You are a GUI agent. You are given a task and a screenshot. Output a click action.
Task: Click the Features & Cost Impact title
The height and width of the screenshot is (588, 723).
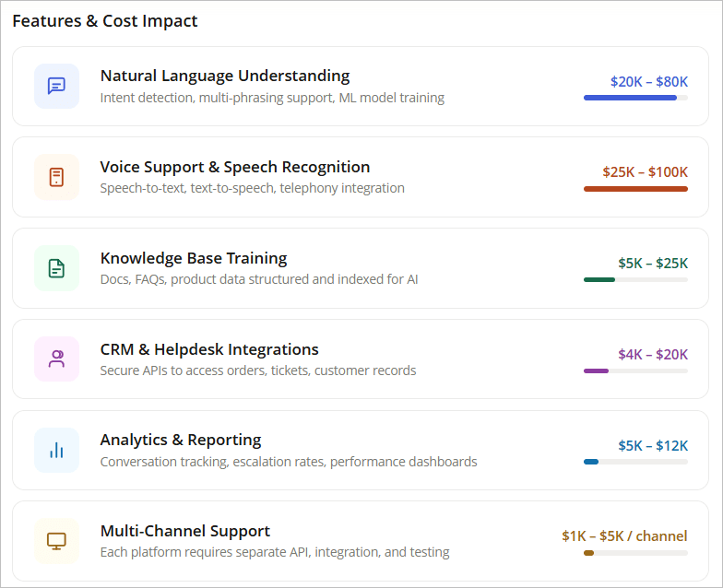105,21
